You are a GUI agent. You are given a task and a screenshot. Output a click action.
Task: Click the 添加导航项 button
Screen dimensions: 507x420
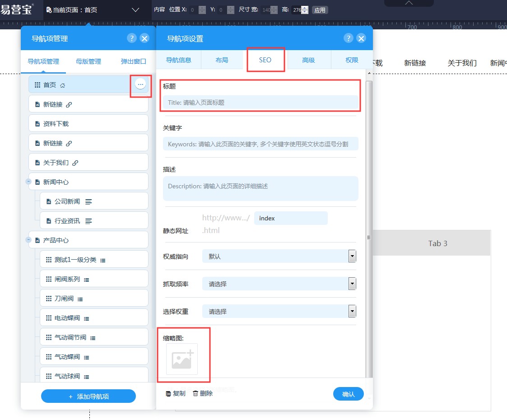click(88, 396)
